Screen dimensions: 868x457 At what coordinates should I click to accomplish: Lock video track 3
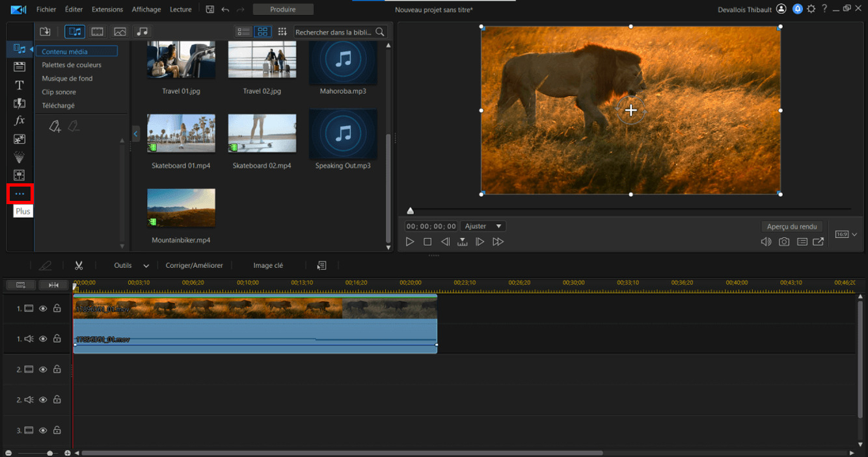click(x=57, y=430)
